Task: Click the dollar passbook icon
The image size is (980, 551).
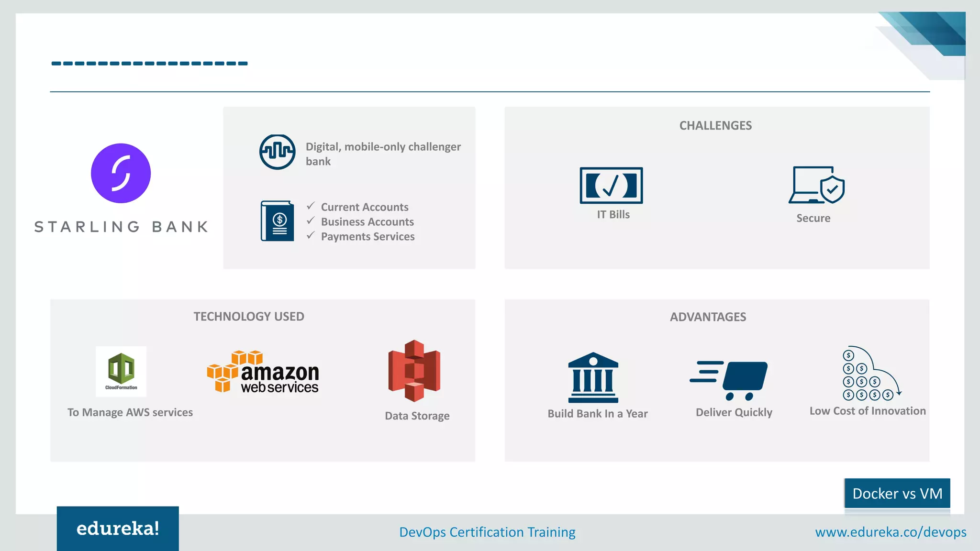Action: [278, 221]
